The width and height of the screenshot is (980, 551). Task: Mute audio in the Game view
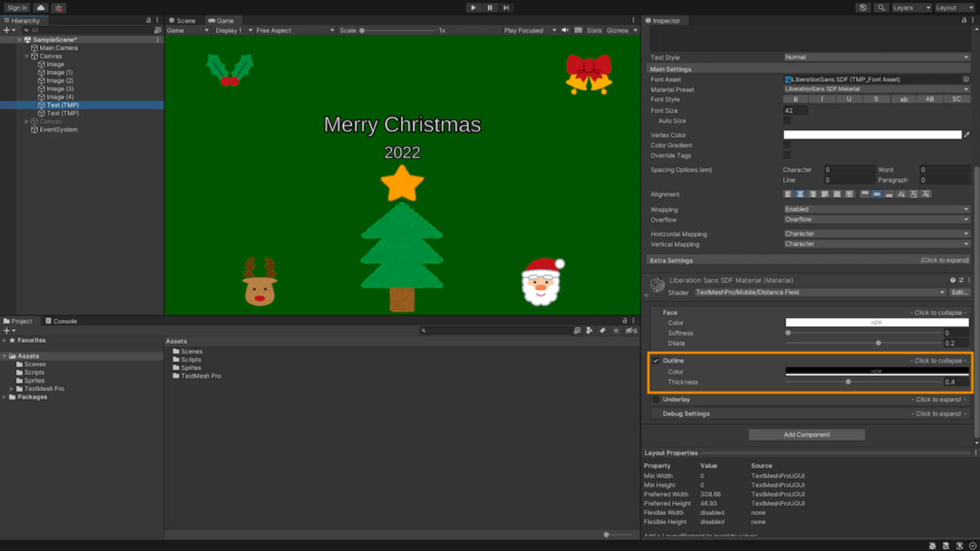(565, 30)
